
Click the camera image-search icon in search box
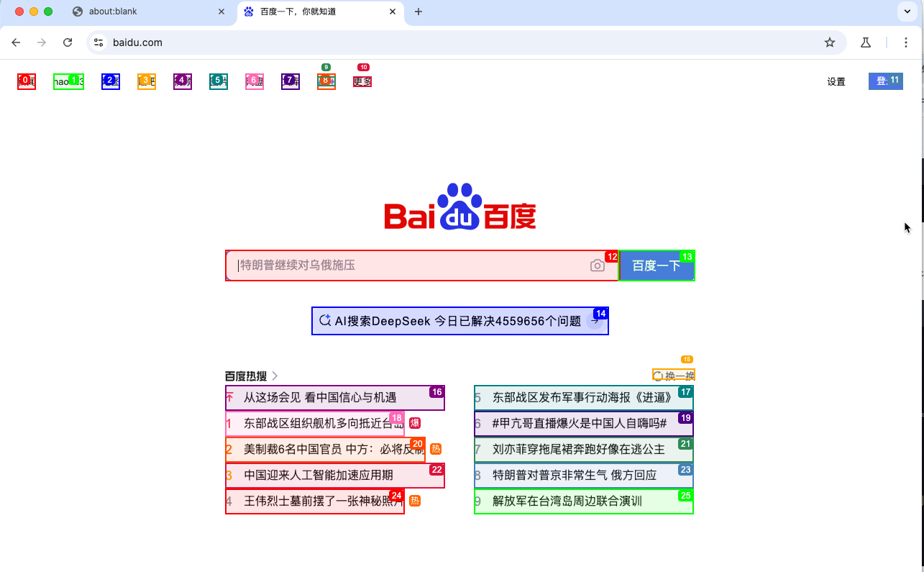(597, 265)
